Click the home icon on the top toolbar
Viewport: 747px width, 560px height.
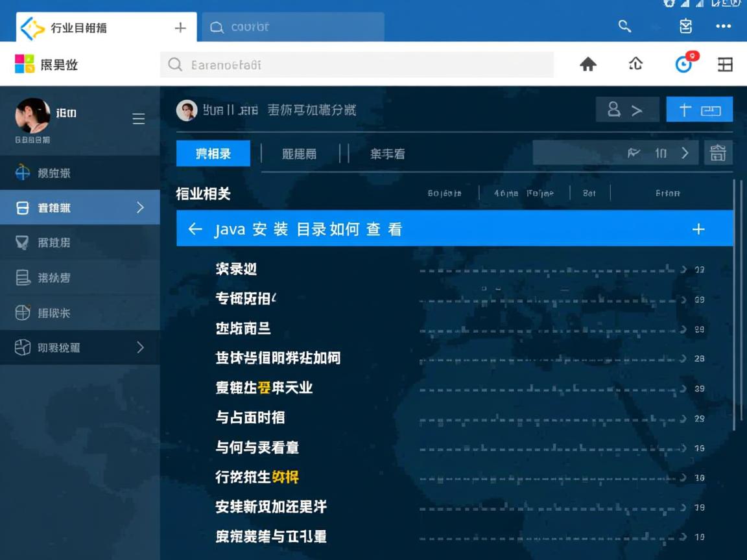(x=587, y=64)
